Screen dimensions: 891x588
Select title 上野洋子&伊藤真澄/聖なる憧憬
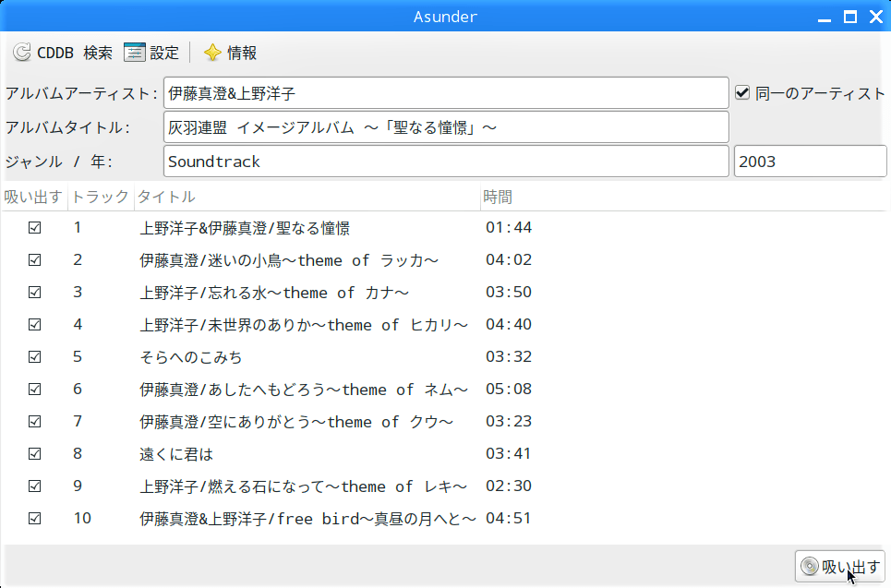coord(245,228)
